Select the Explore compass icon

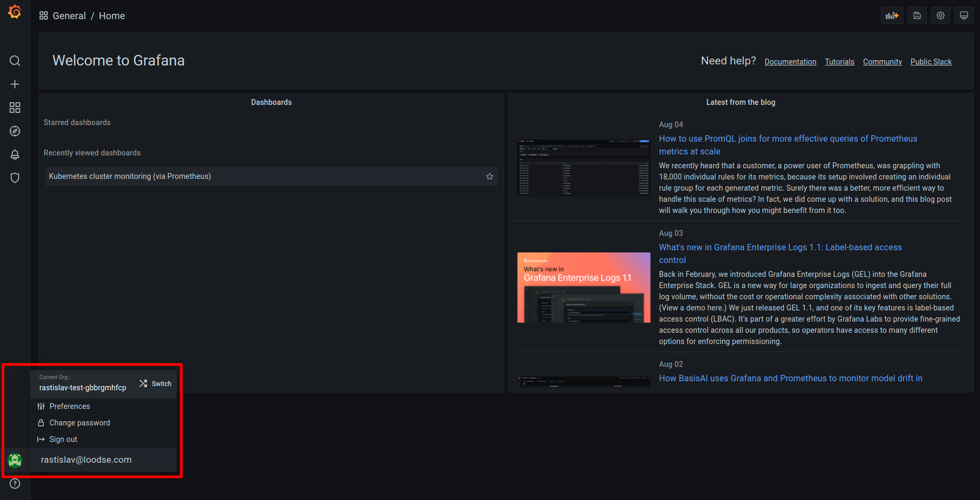pos(14,130)
